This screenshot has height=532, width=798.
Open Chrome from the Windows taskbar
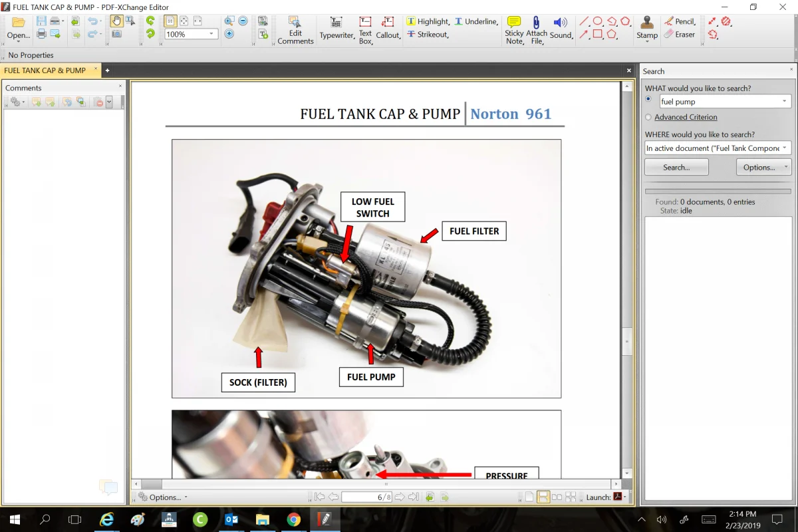click(293, 519)
